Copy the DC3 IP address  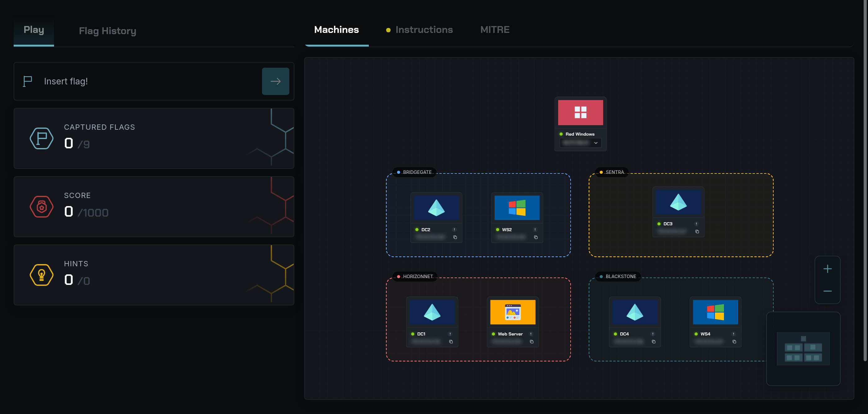pyautogui.click(x=697, y=232)
